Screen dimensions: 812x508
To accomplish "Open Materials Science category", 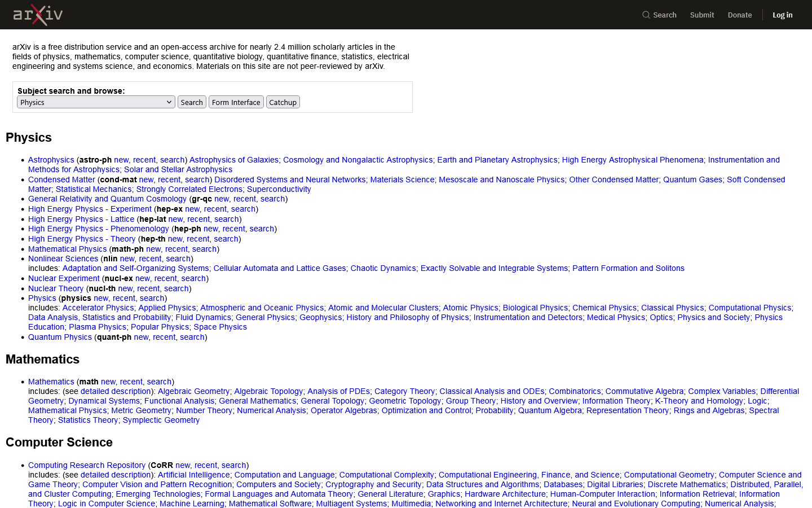I will [402, 179].
